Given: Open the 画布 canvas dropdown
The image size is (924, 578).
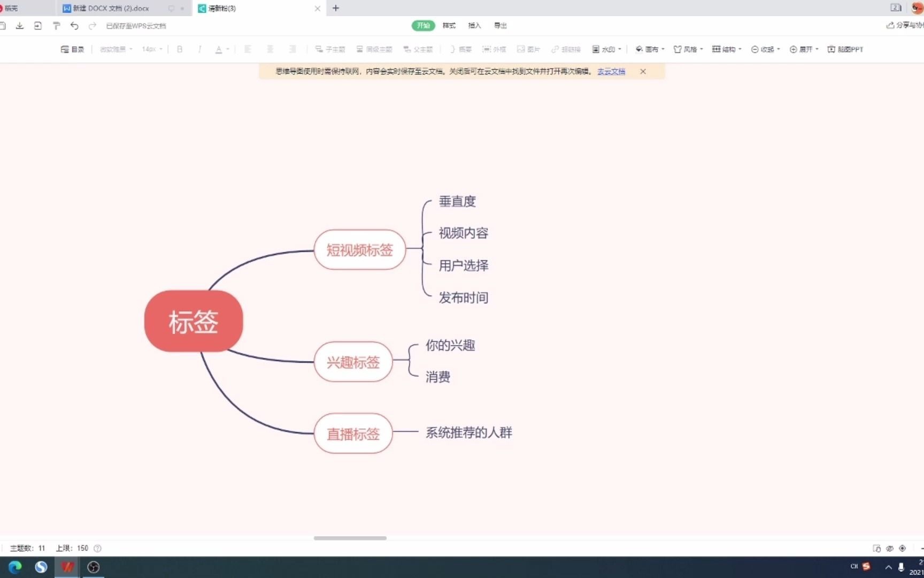Looking at the screenshot, I should 650,49.
